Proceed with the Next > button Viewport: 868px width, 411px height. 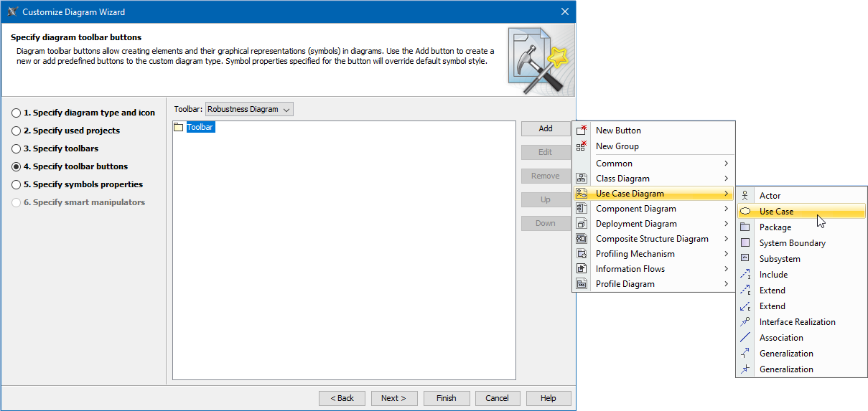click(393, 398)
